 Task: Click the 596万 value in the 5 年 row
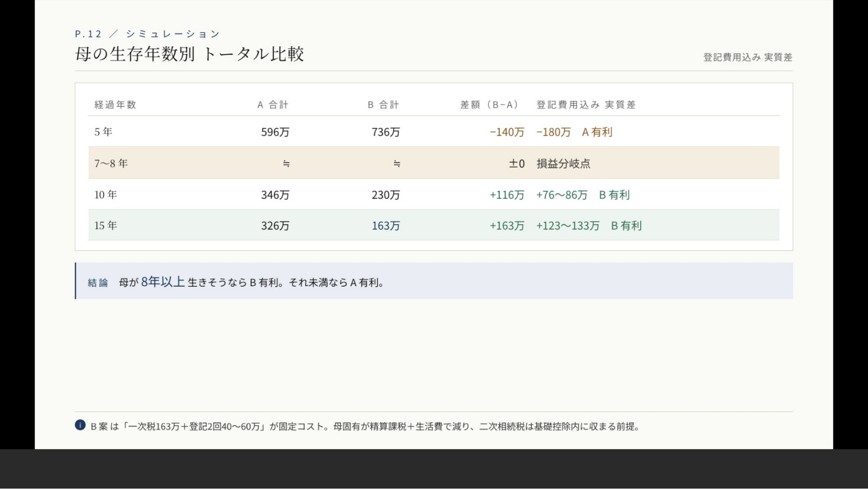[x=275, y=132]
